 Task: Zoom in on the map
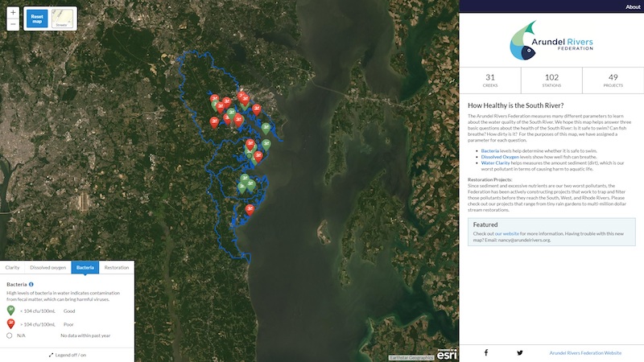13,13
